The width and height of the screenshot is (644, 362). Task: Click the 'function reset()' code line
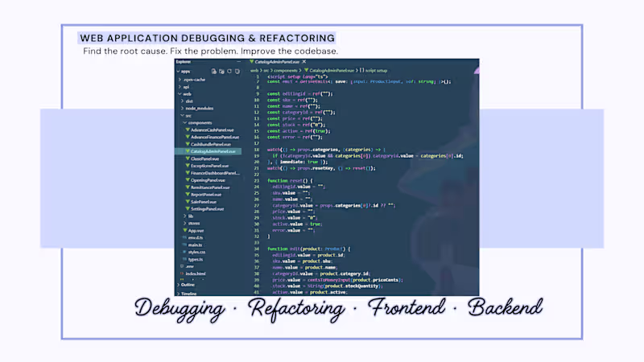290,180
